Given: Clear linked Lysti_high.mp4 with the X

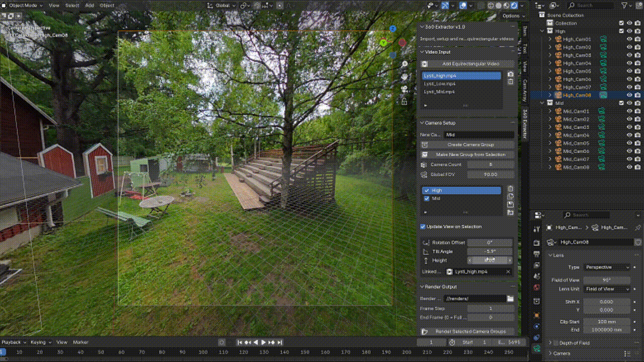Looking at the screenshot, I should click(x=508, y=271).
